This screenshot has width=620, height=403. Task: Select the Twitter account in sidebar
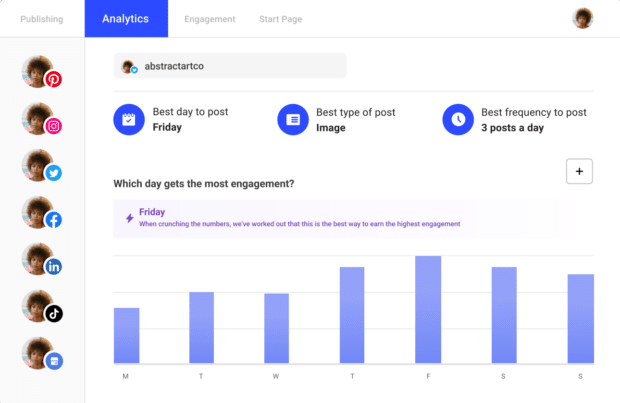(41, 166)
